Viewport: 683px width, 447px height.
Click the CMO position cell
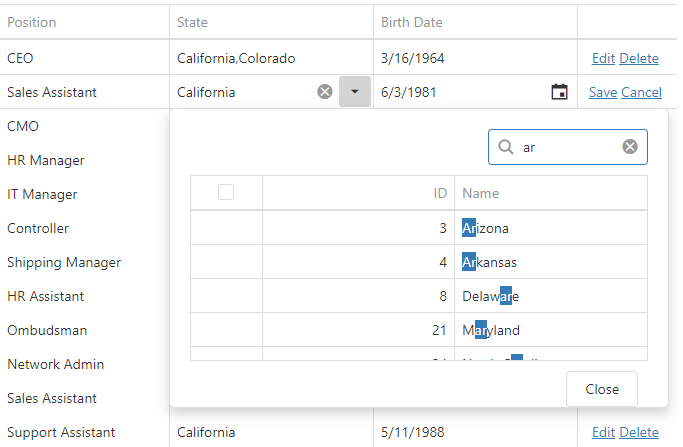[x=85, y=126]
